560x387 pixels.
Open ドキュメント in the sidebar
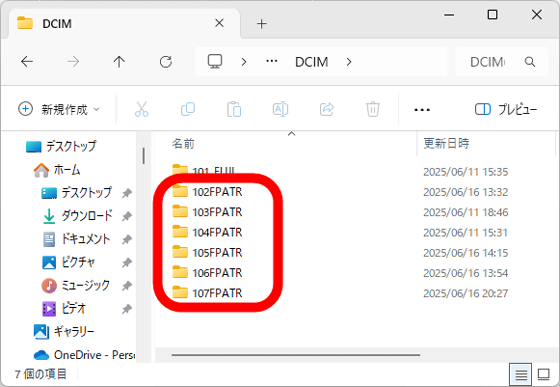(76, 239)
